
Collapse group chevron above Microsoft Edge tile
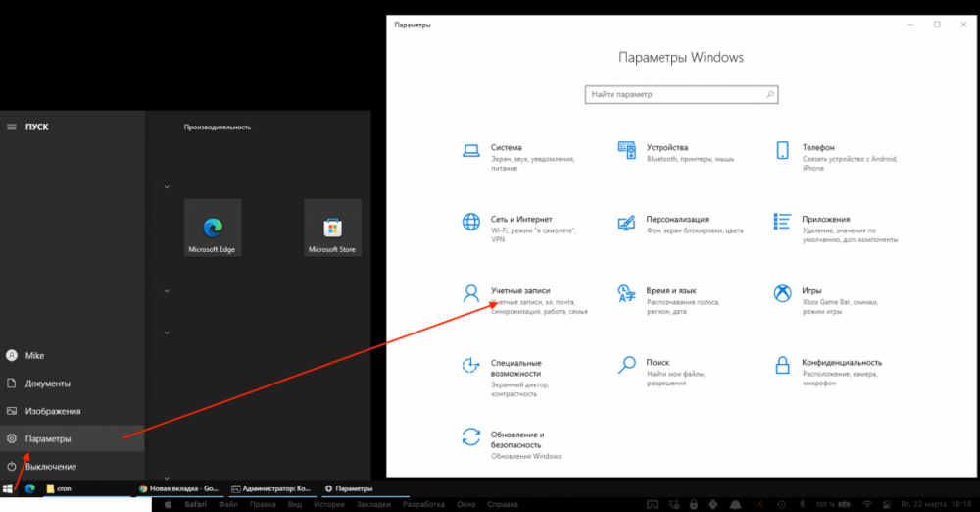pyautogui.click(x=167, y=186)
